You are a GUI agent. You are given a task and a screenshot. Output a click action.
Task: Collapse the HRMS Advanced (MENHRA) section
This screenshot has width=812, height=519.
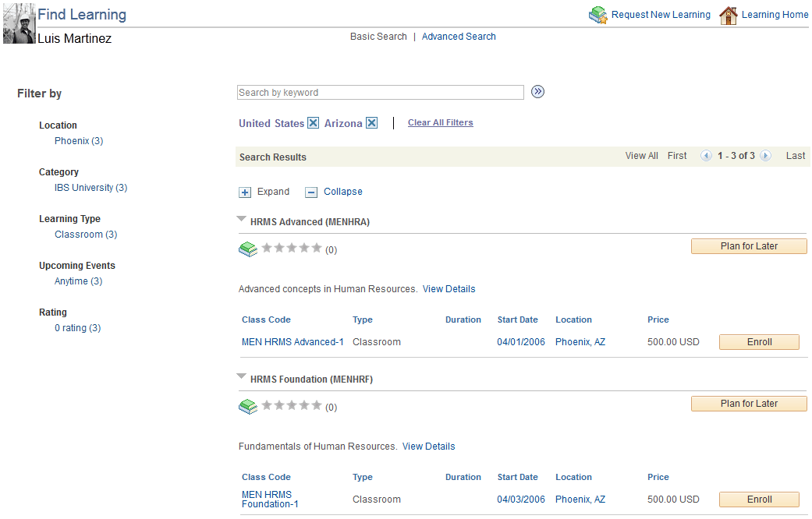coord(241,217)
